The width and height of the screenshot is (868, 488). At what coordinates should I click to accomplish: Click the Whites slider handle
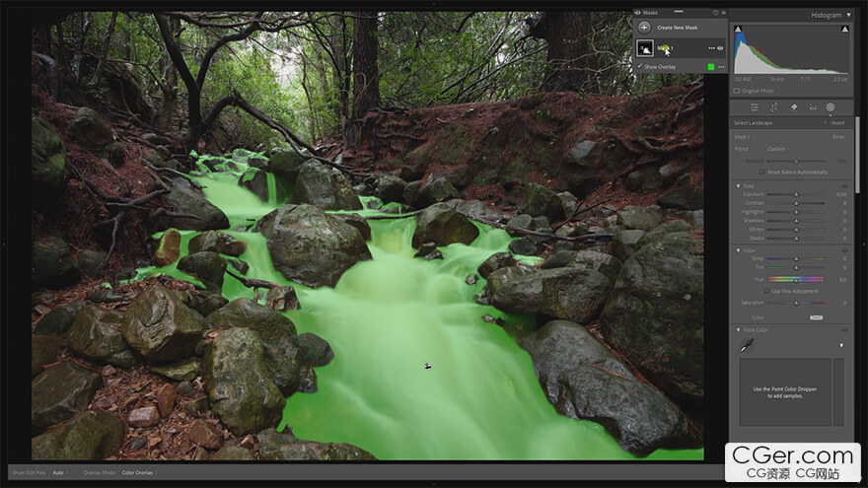coord(796,230)
